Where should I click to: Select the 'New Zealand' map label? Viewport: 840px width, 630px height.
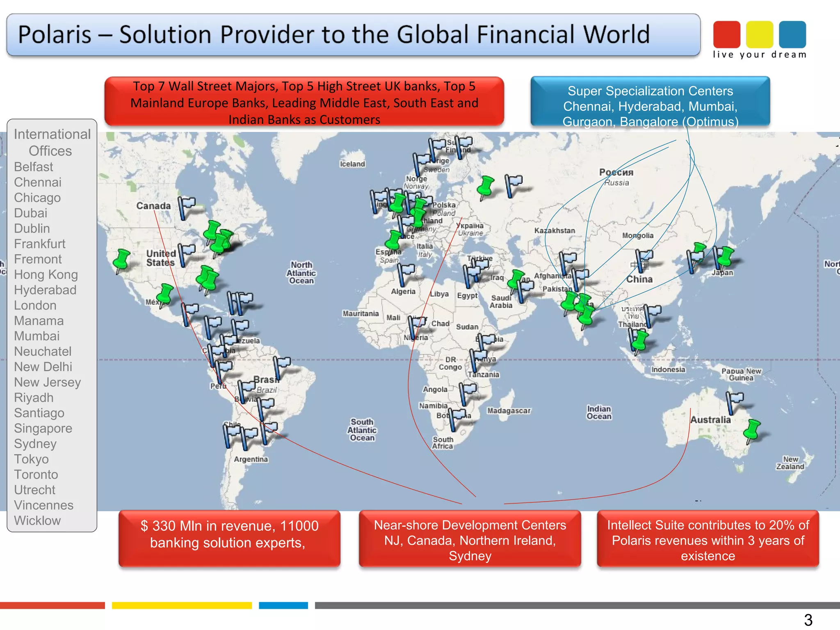coord(790,463)
